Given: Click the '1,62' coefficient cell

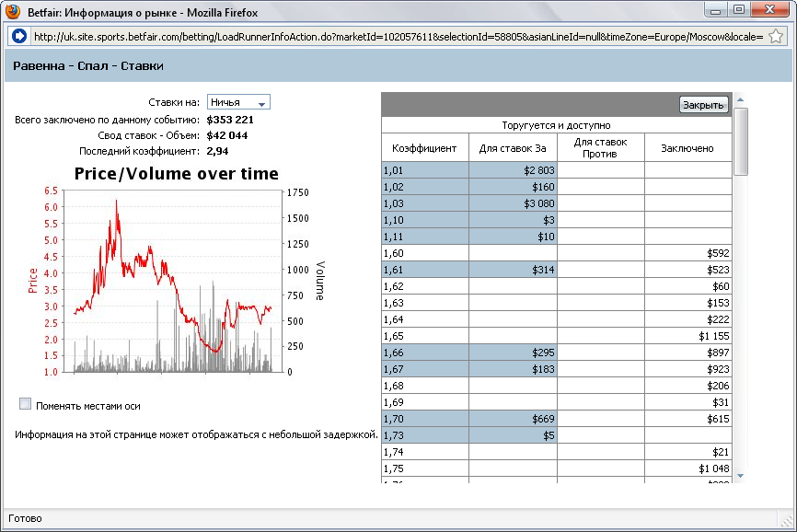Looking at the screenshot, I should [x=425, y=286].
